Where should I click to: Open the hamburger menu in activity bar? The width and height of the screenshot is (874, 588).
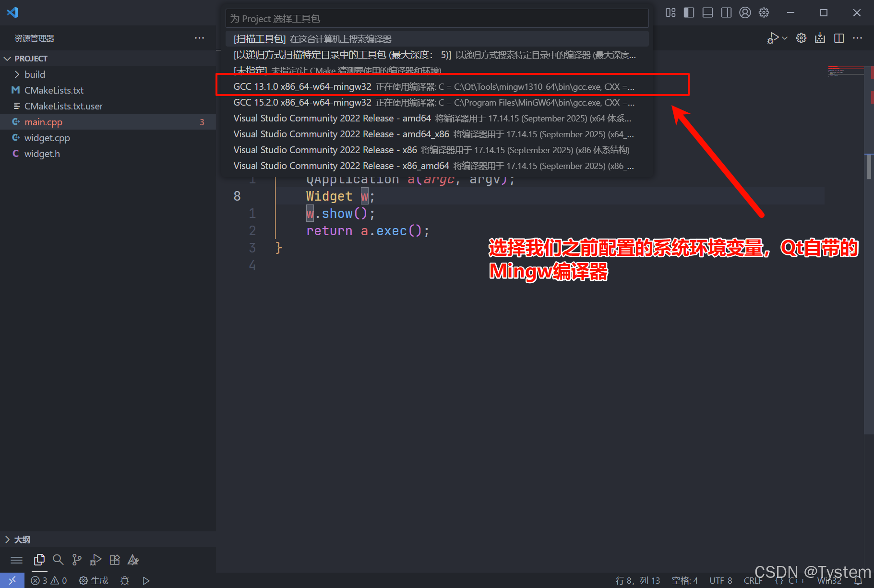pos(17,560)
